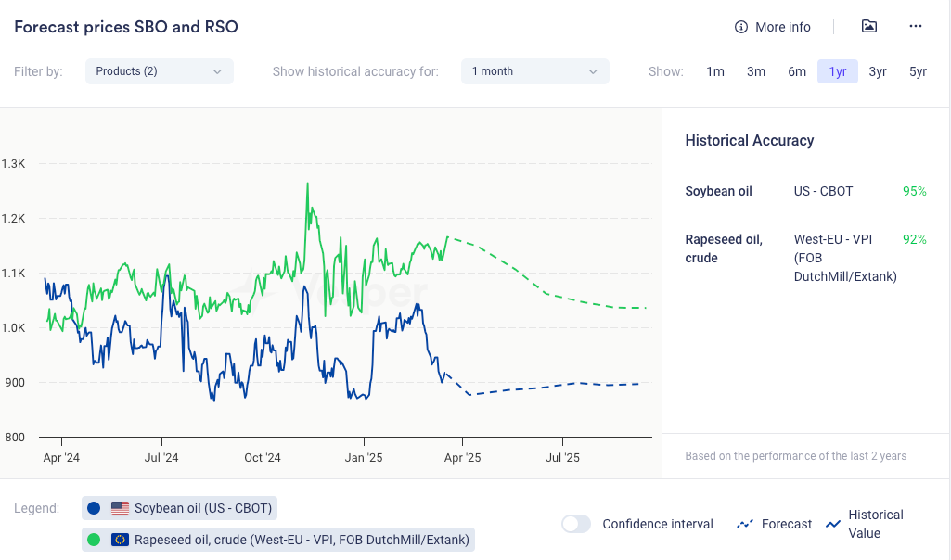Expand the 1 month historical accuracy dropdown

534,71
